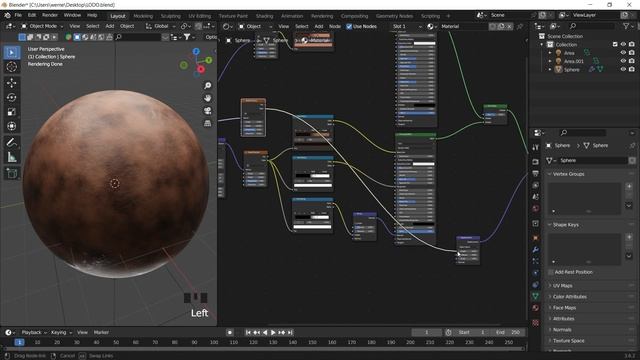Toggle the Use Nodes checkbox

pos(349,27)
